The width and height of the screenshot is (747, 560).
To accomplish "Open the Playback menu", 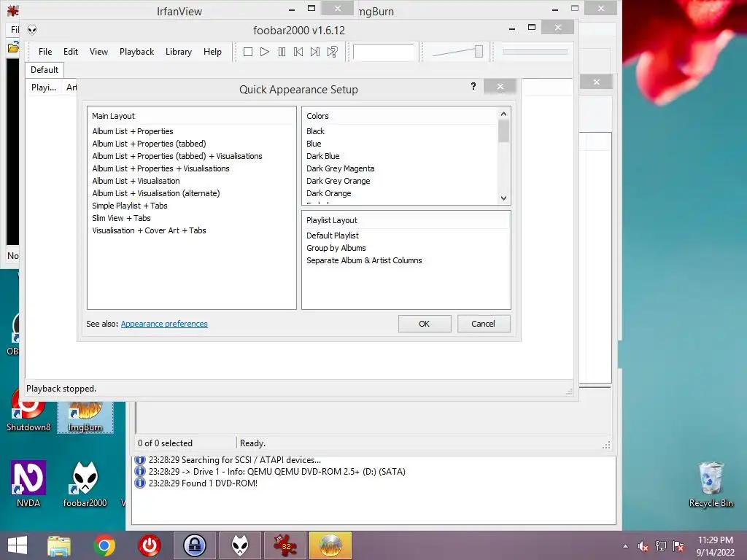I will point(136,52).
